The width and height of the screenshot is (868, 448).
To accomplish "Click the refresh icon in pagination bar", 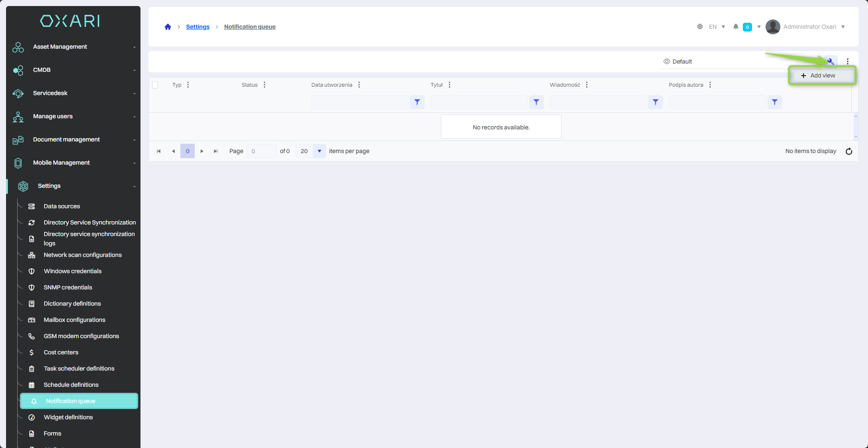I will pyautogui.click(x=849, y=151).
